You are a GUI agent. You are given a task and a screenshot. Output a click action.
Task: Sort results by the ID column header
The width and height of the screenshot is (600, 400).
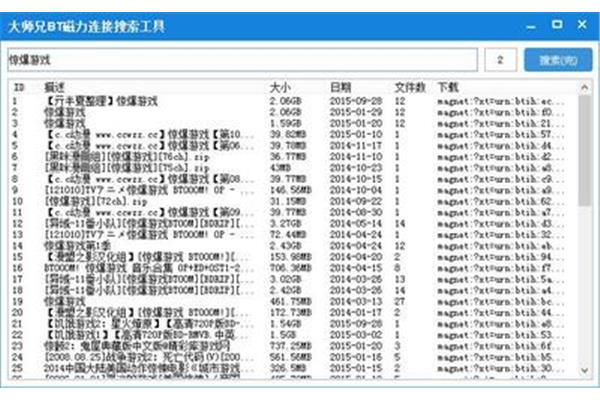19,87
